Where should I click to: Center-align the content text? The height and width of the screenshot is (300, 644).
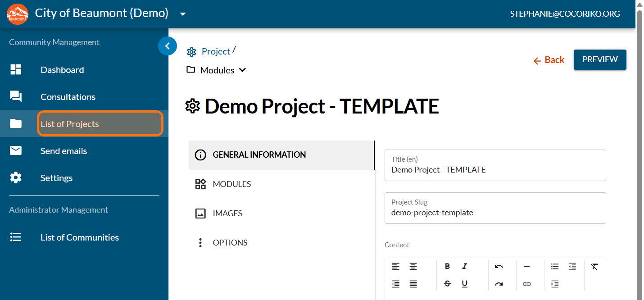point(413,266)
